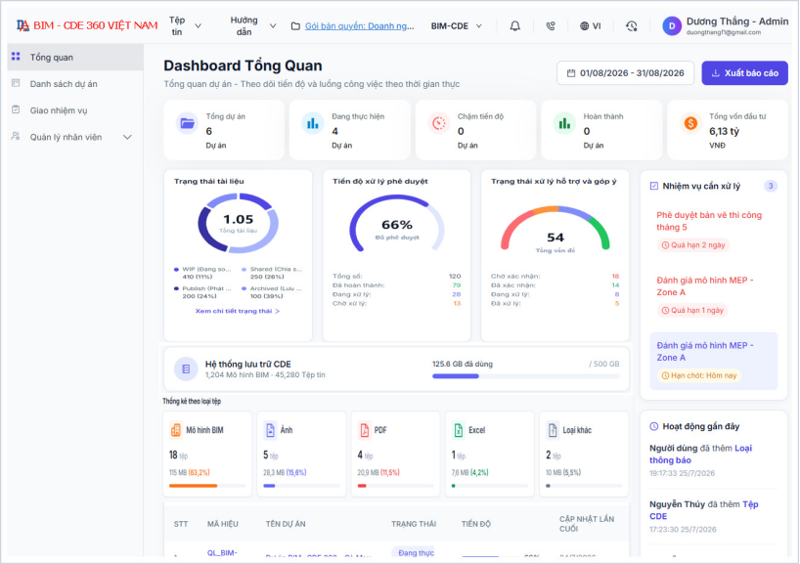
Task: Open the history clock icon
Action: click(632, 26)
